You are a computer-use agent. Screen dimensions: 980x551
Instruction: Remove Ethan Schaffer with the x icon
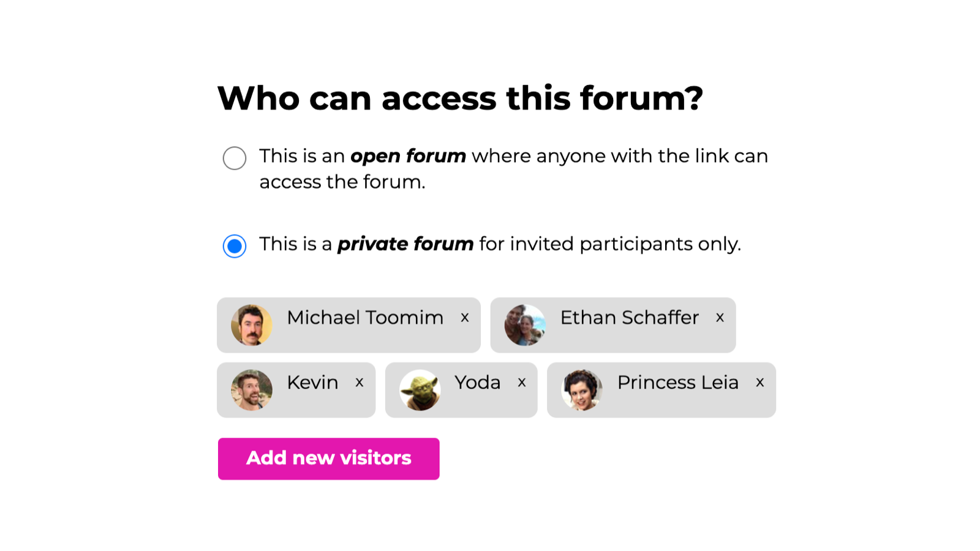[x=720, y=318]
